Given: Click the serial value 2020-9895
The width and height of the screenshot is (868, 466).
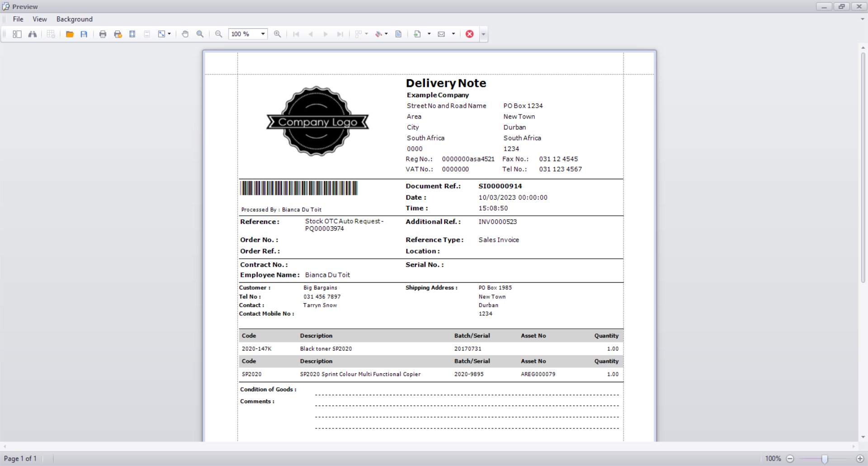Looking at the screenshot, I should click(469, 374).
